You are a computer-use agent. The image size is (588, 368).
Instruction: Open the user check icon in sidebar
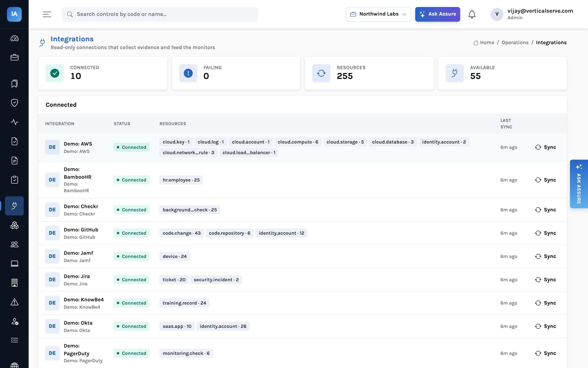(x=14, y=321)
